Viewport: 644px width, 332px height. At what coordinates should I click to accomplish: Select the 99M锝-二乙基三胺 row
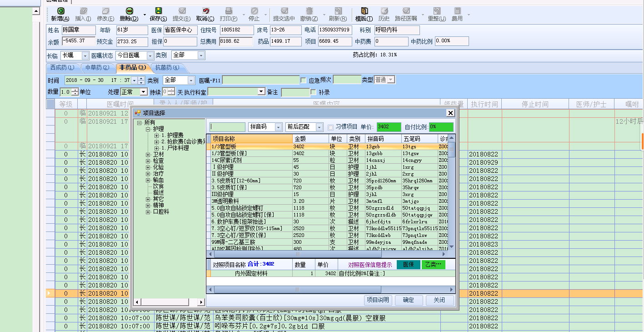(327, 242)
